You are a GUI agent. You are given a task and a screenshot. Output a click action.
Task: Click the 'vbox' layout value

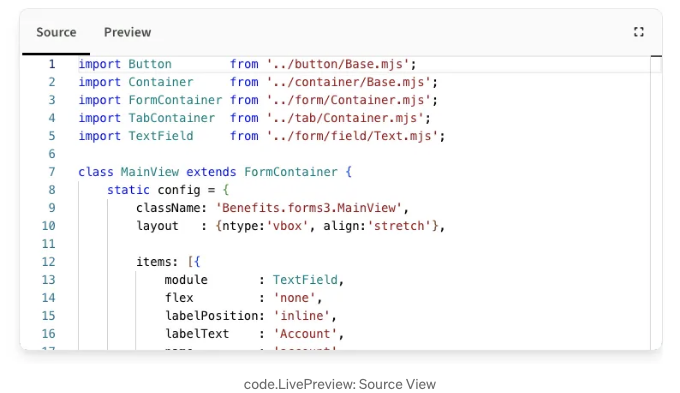(288, 226)
